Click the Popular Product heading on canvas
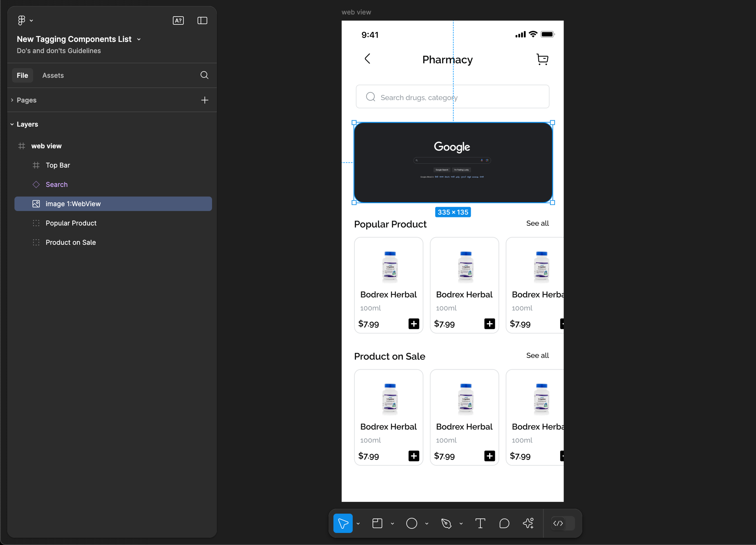 click(x=390, y=224)
